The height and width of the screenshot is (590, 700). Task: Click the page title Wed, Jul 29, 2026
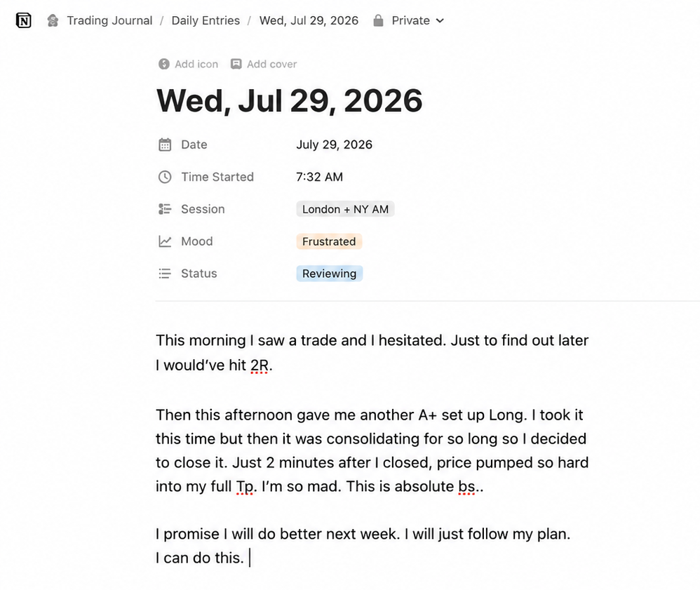(289, 100)
